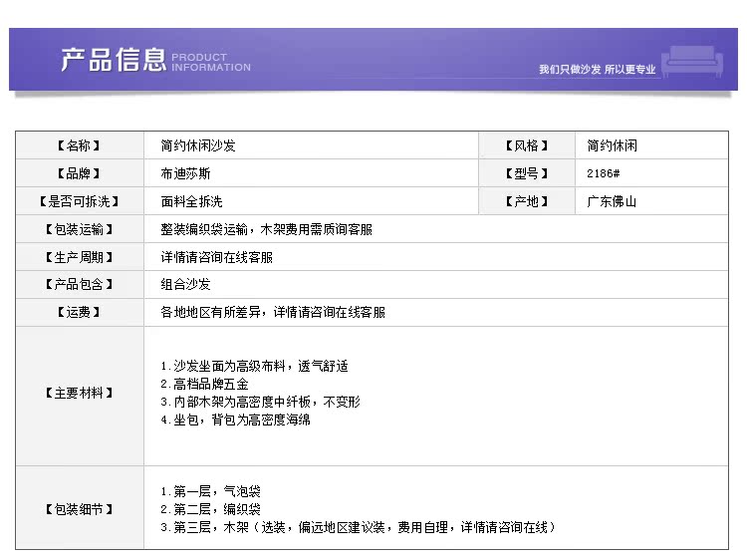Click the 产品信息 banner heading
The height and width of the screenshot is (560, 747).
point(114,60)
